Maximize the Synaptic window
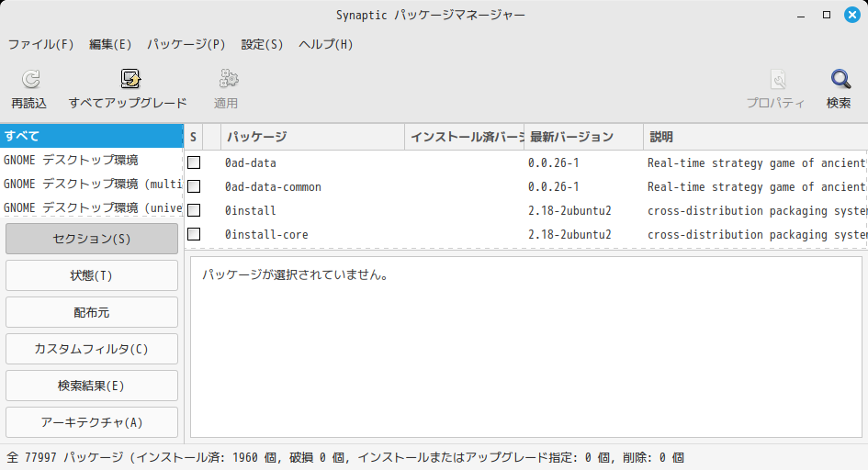 coord(827,15)
